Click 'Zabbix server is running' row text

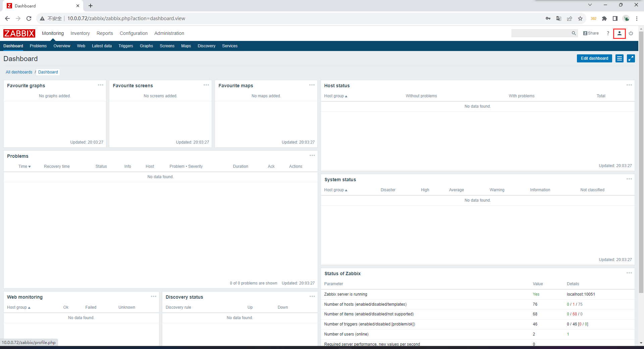pyautogui.click(x=345, y=294)
